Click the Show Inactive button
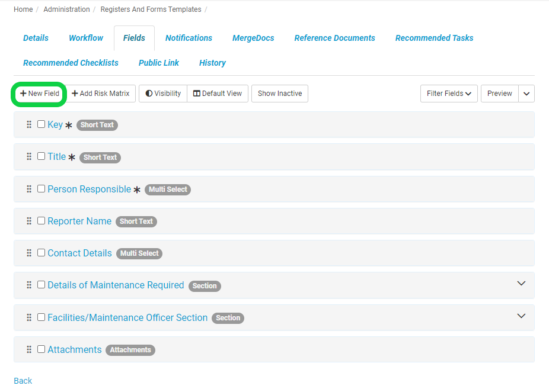 (x=280, y=94)
